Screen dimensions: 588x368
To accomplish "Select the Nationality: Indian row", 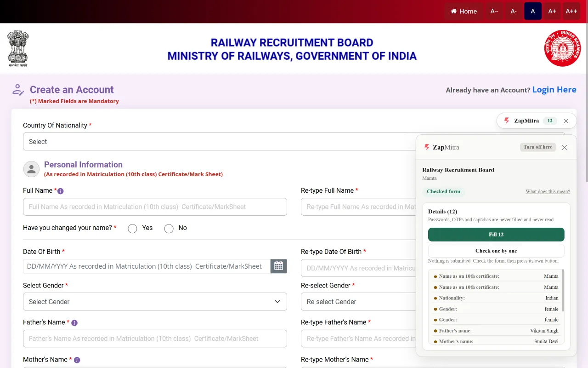I will point(496,298).
